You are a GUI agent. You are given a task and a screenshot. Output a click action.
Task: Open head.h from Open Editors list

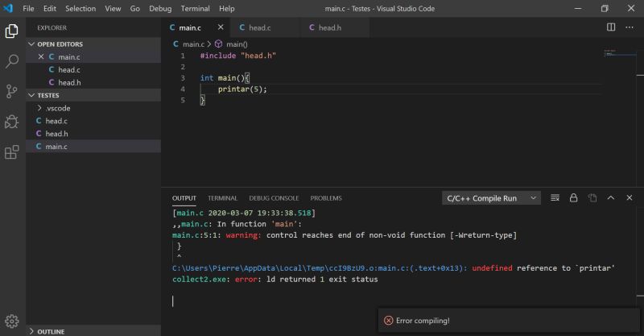point(93,82)
